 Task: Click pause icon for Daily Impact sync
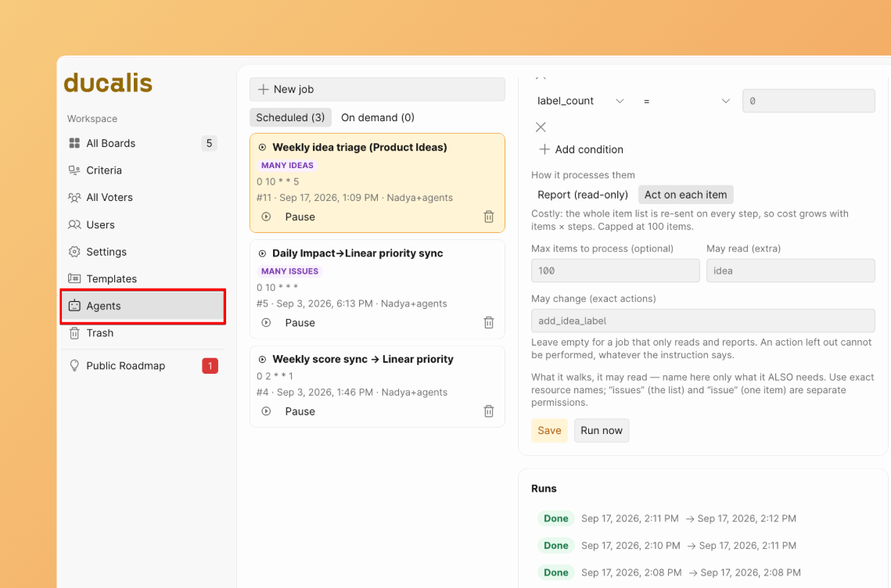266,322
